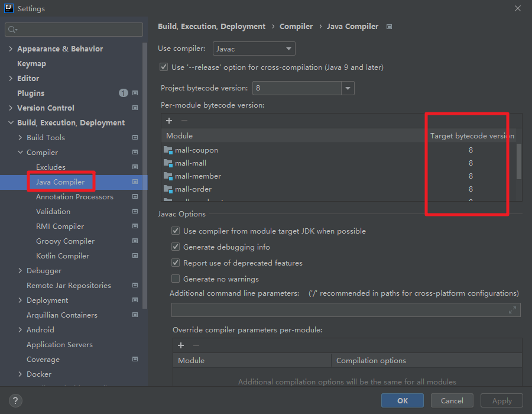Click the mall-coupon module folder icon
532x414 pixels.
tap(168, 150)
